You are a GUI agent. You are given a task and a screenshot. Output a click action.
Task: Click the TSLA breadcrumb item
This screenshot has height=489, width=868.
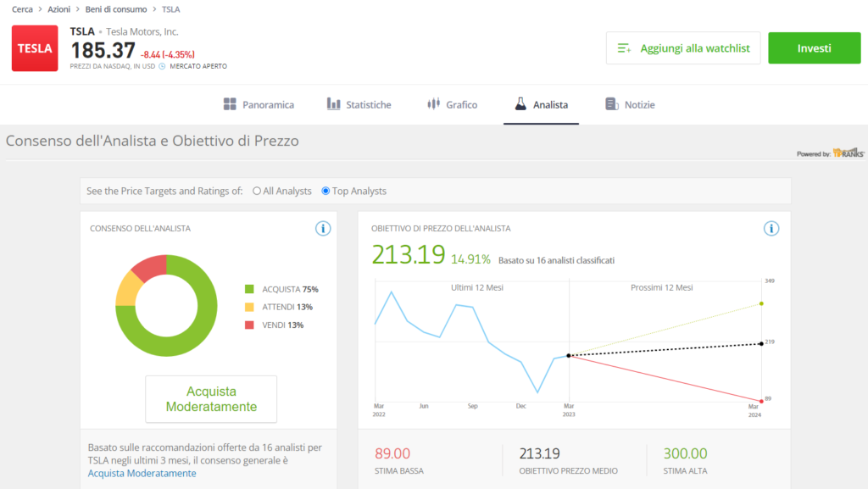pos(170,9)
